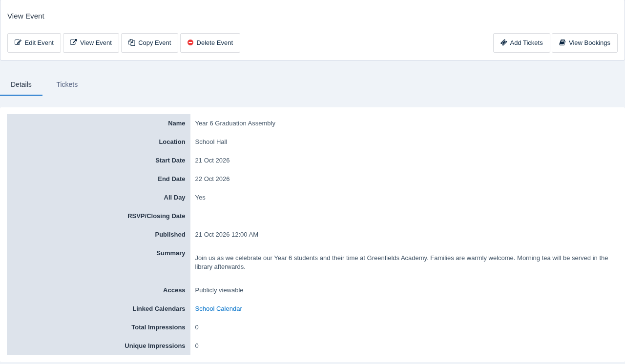
Task: Click the Start Date field label
Action: click(170, 161)
